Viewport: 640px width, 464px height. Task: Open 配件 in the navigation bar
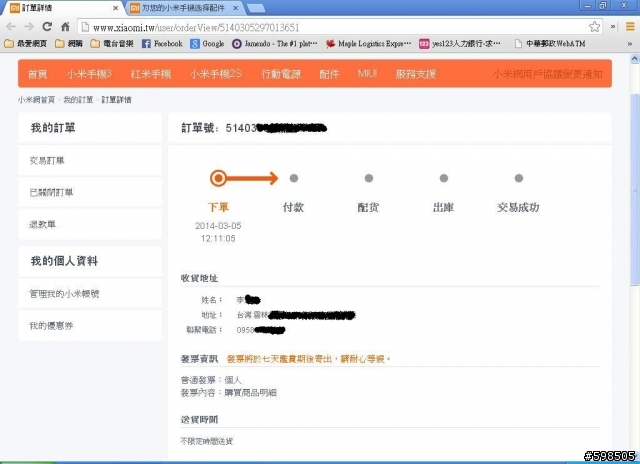click(329, 74)
